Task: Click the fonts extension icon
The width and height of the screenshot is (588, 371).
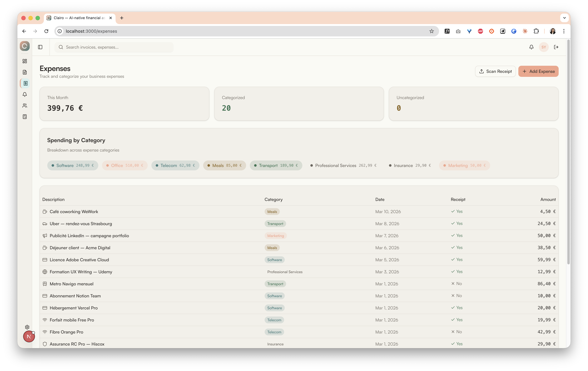Action: point(447,31)
